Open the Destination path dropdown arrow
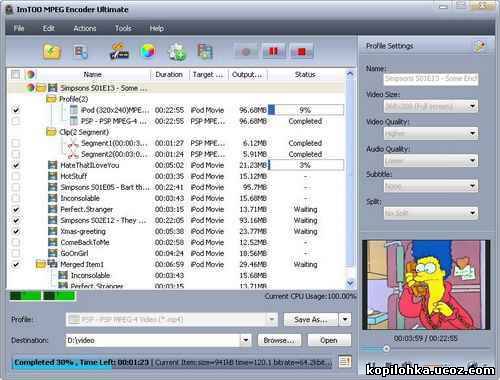Image resolution: width=500 pixels, height=380 pixels. 246,340
